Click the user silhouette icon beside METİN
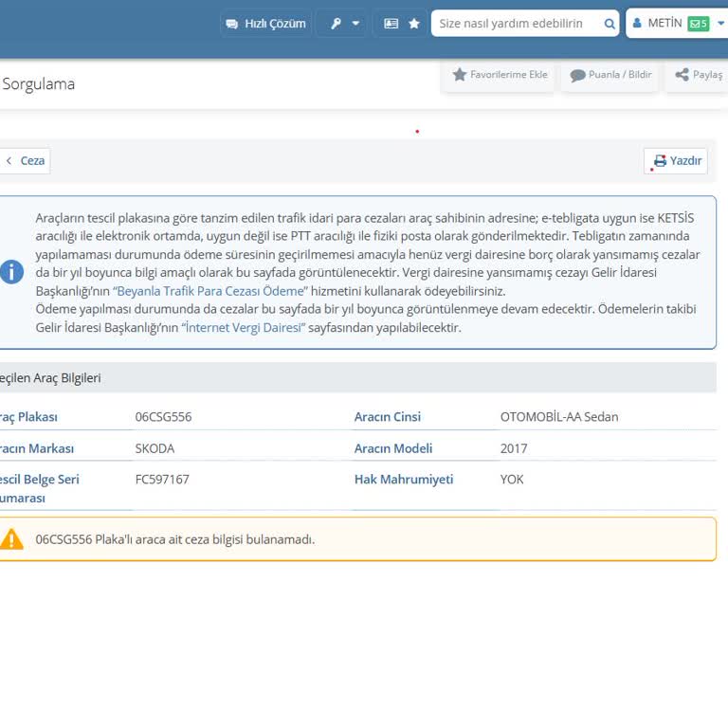Viewport: 728px width, 728px height. click(x=637, y=24)
